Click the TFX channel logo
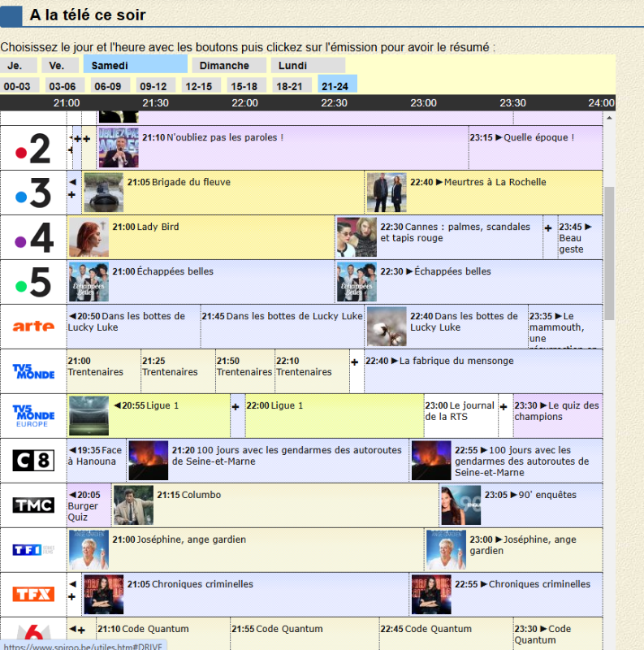644x650 pixels. tap(33, 595)
